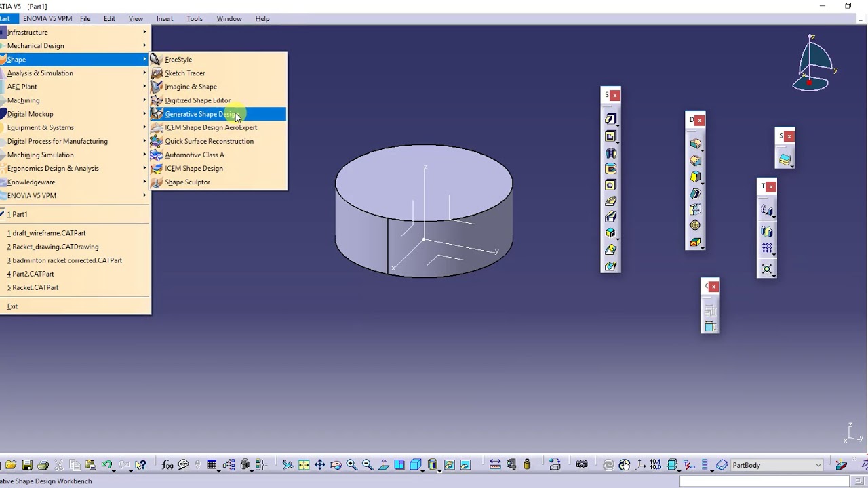Click the Undo icon
868x488 pixels.
coord(106,465)
